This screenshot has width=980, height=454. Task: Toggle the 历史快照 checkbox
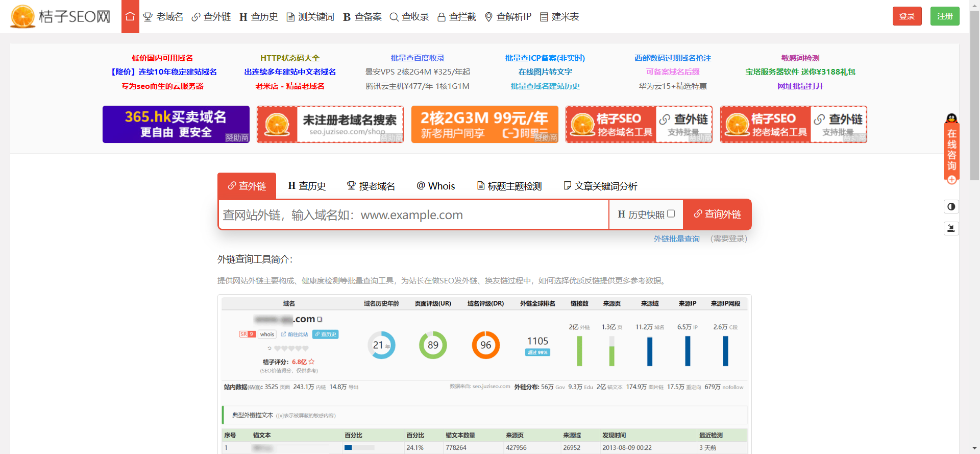click(x=671, y=214)
